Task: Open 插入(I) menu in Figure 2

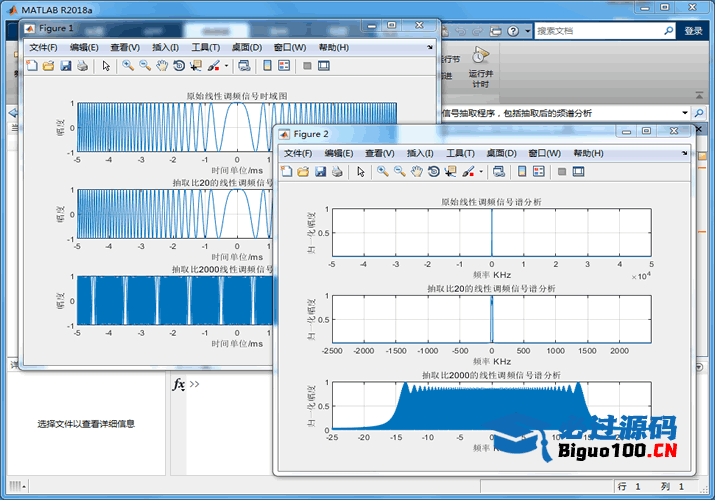Action: click(420, 153)
